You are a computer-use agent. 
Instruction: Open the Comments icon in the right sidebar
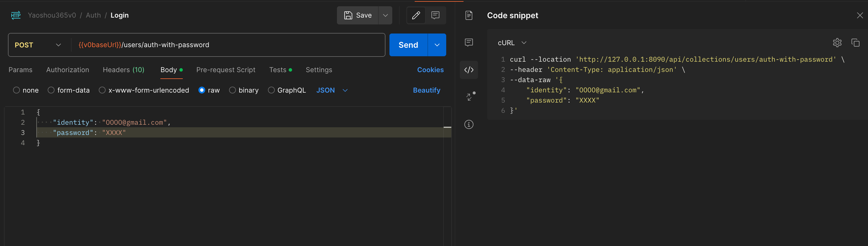coord(469,42)
